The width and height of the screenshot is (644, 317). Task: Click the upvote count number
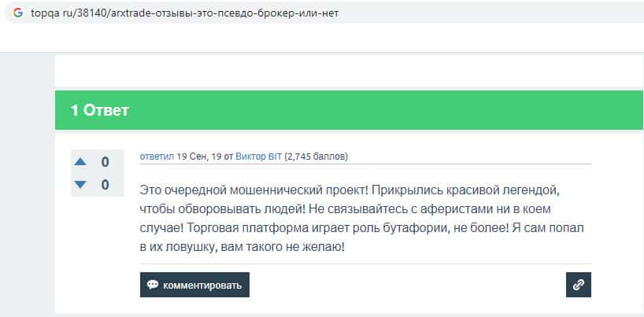pyautogui.click(x=105, y=163)
